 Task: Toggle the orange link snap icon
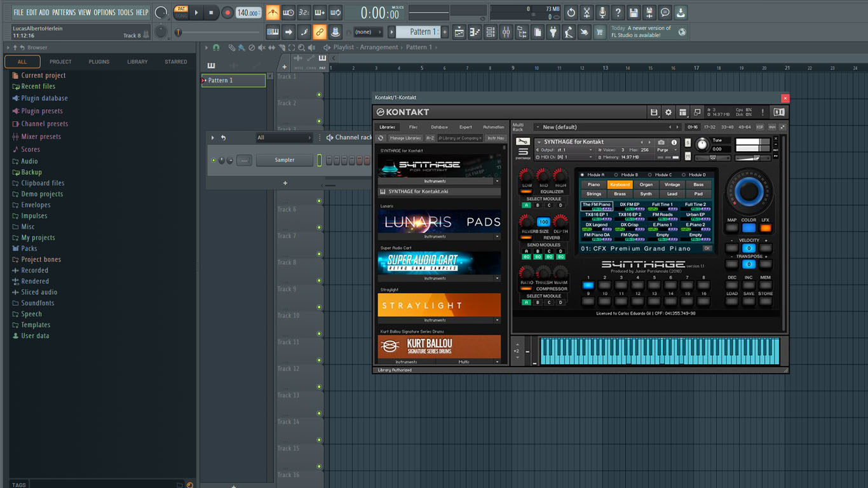[x=320, y=32]
